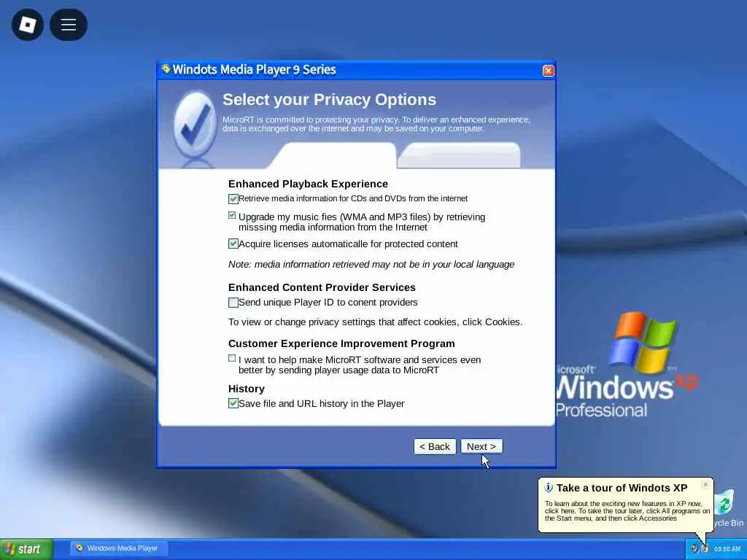Click the < Back button

coord(435,447)
